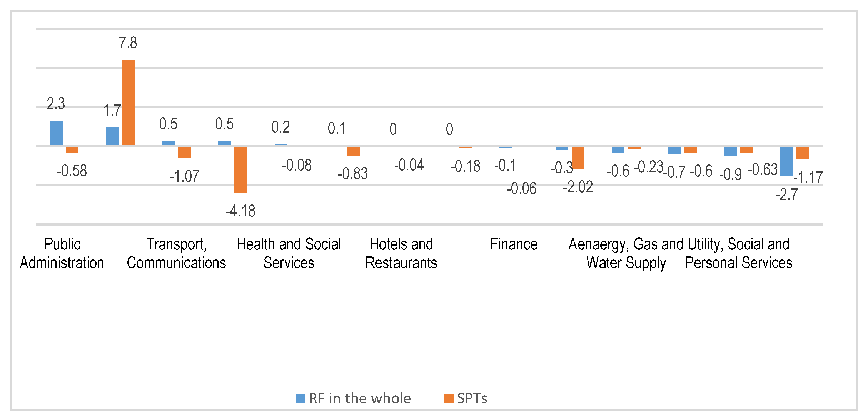Select the orange bar labeled -2.02
The height and width of the screenshot is (420, 868).
pyautogui.click(x=578, y=158)
